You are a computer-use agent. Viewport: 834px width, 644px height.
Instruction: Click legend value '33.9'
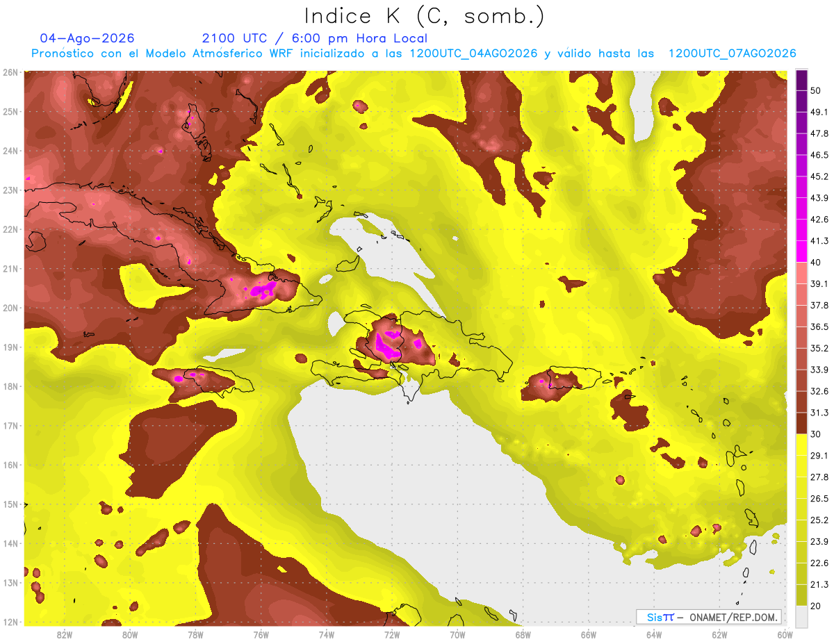819,370
